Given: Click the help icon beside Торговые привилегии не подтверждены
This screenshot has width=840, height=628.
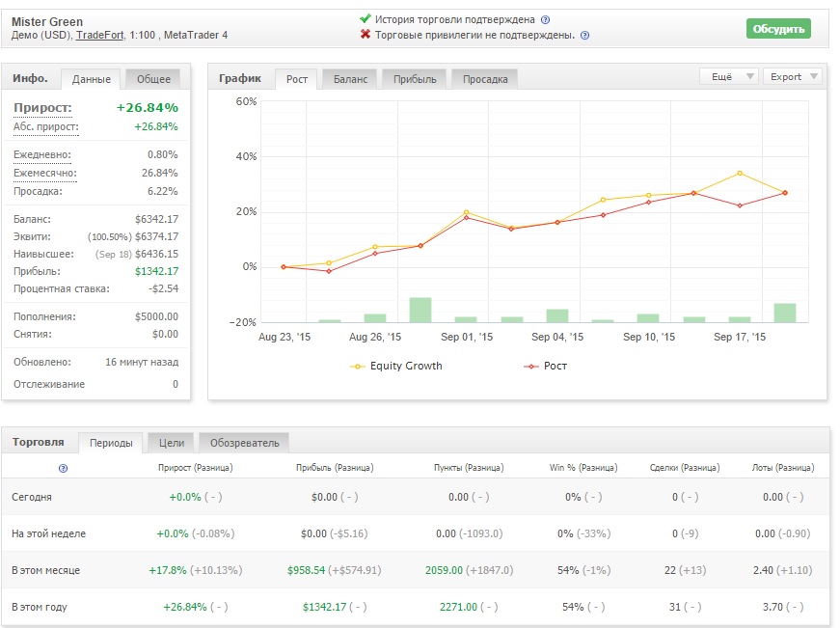Looking at the screenshot, I should tap(585, 36).
